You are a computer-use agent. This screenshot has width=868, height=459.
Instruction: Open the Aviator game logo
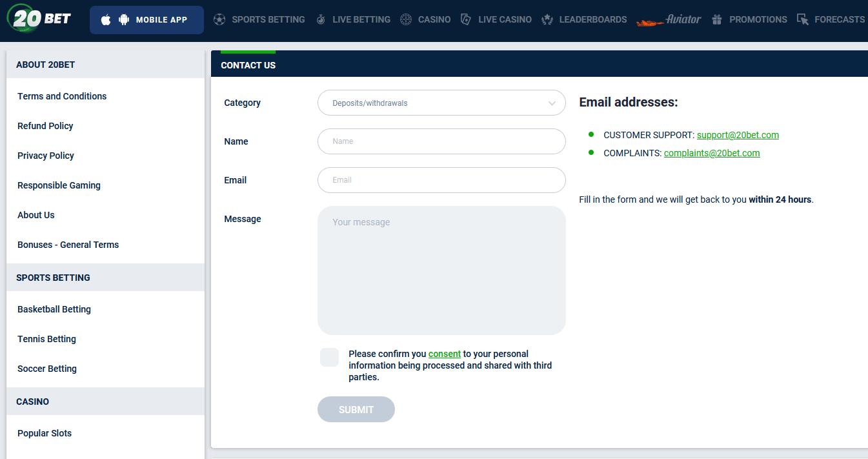[669, 20]
